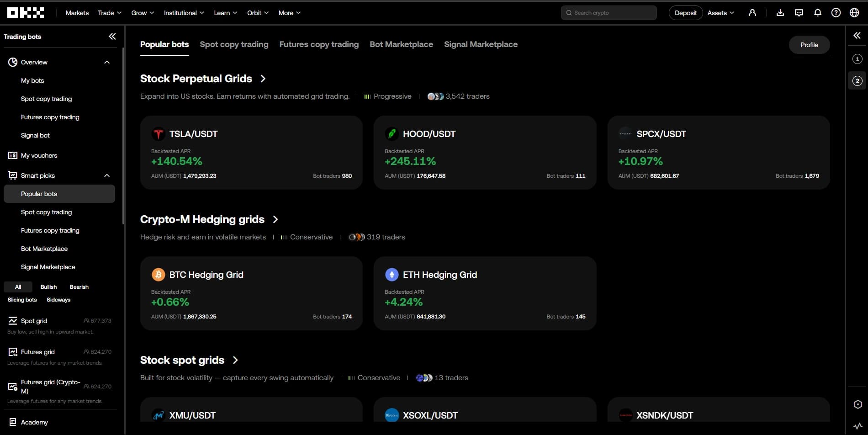This screenshot has width=868, height=435.
Task: Click the Bitcoin icon on BTC Hedging Grid
Action: (x=158, y=275)
